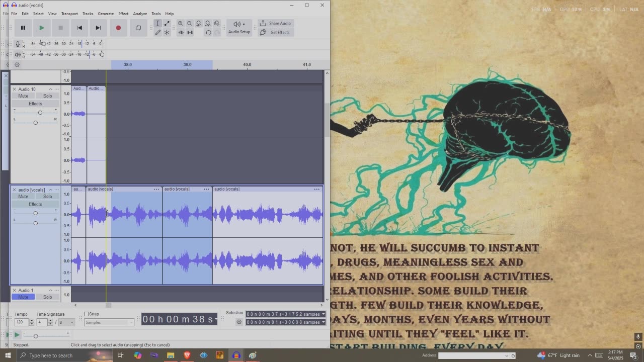Screen dimensions: 644x362
Task: Select the Draw (pencil) tool
Action: click(x=157, y=33)
